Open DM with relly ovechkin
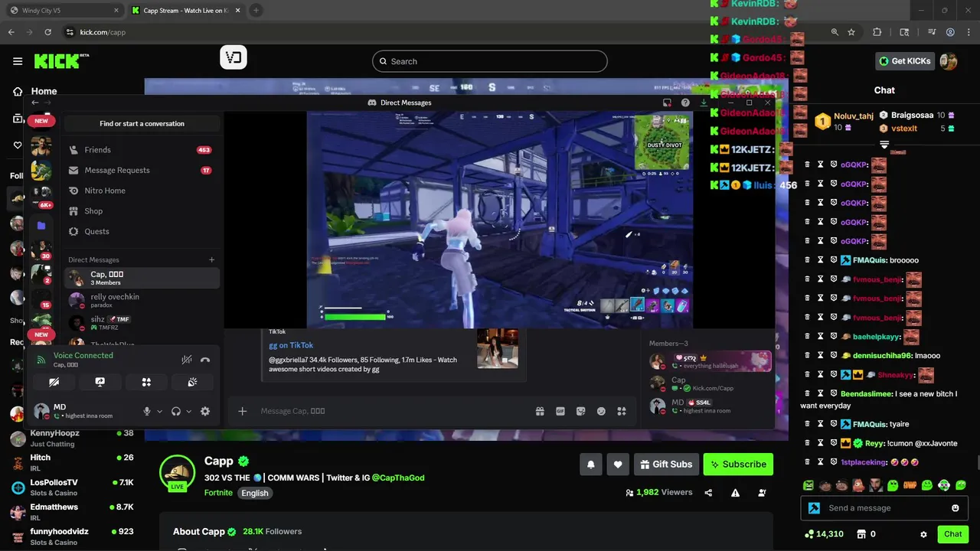Screen dimensions: 980x551 point(142,300)
